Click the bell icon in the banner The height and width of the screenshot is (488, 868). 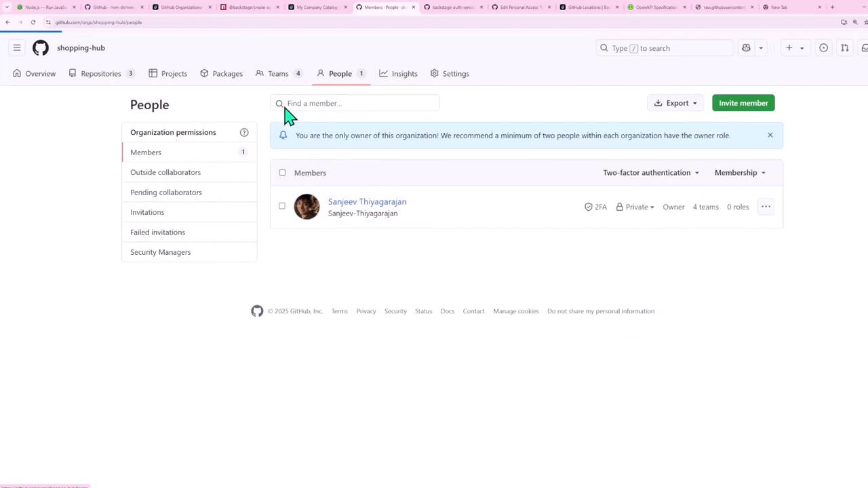(x=283, y=135)
